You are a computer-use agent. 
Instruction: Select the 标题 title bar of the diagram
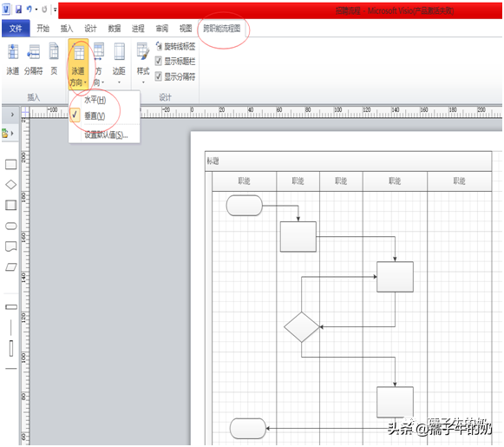click(x=348, y=161)
